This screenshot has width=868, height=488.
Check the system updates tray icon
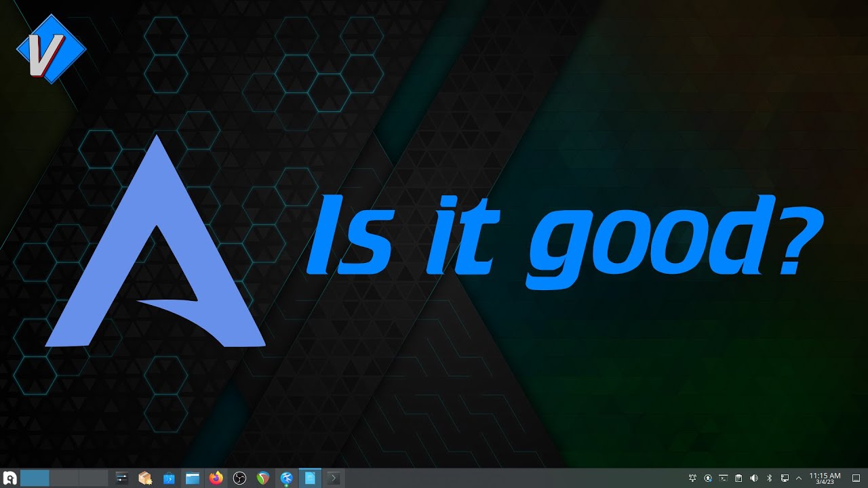tap(709, 479)
